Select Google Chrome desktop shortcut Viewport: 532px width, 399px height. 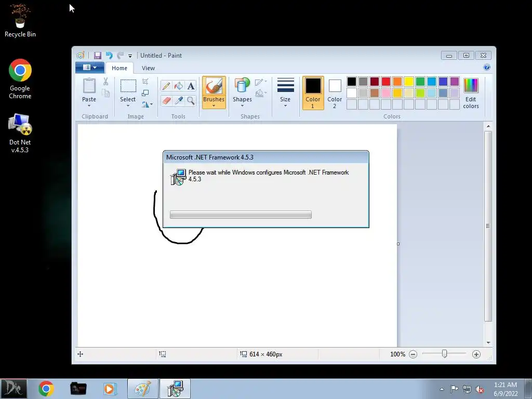click(x=20, y=79)
